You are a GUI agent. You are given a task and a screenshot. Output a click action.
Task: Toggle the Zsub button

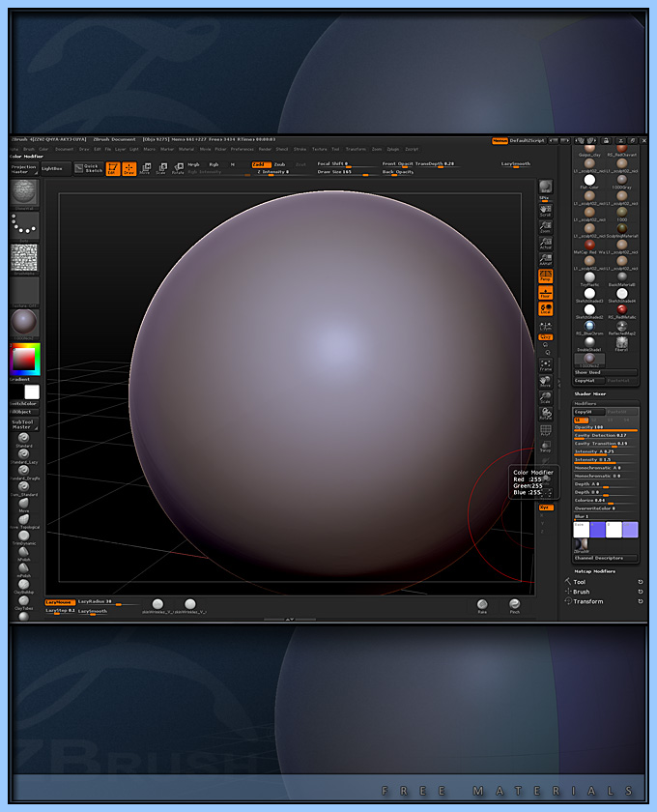coord(279,164)
